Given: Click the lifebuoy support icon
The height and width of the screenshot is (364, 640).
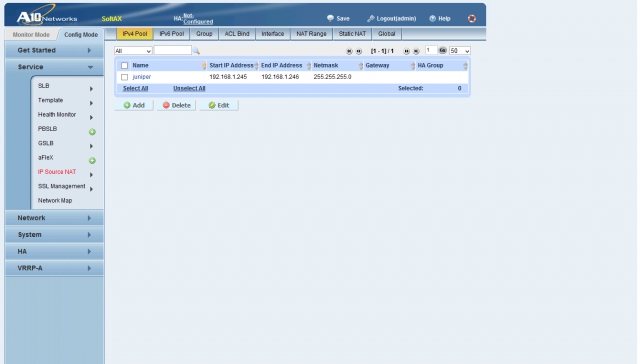Looking at the screenshot, I should pos(472,18).
